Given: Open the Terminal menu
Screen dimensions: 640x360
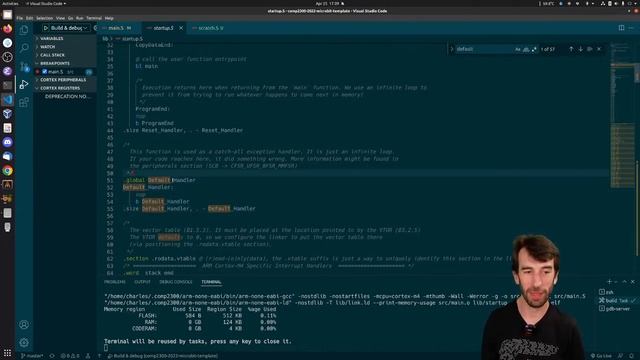Looking at the screenshot, I should tap(94, 18).
